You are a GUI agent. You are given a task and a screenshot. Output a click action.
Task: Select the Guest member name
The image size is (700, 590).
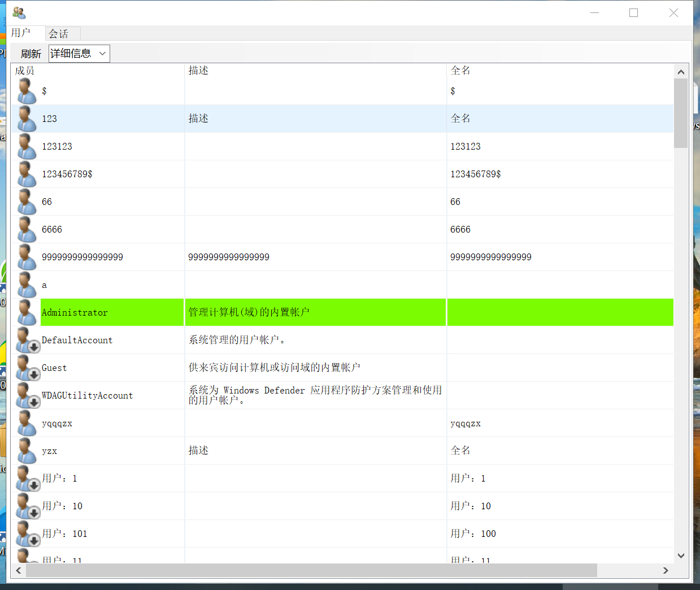tap(54, 368)
